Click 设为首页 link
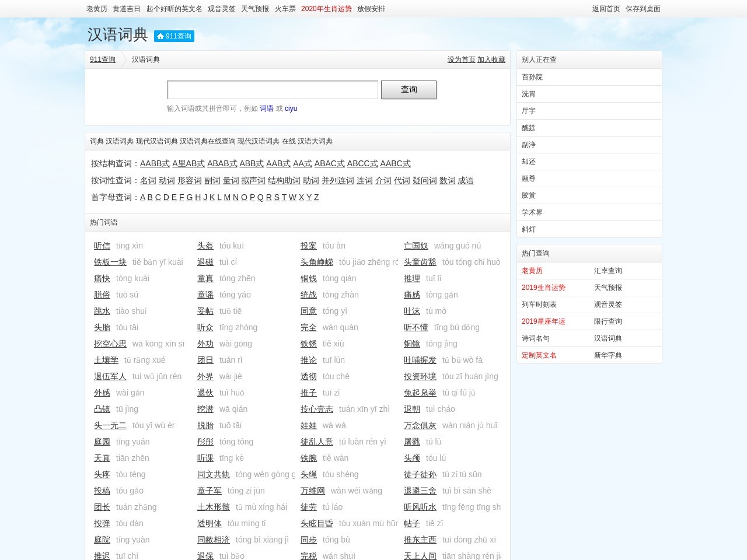The height and width of the screenshot is (560, 747). (462, 60)
